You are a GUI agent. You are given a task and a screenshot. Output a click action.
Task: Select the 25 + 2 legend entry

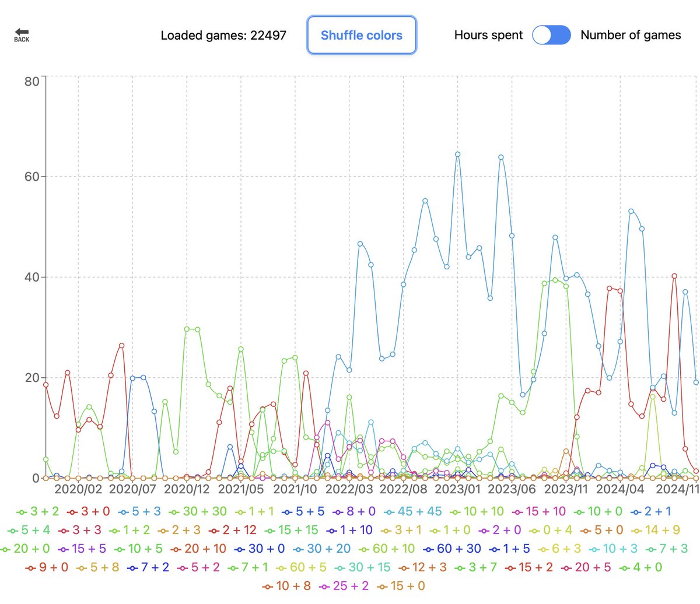pyautogui.click(x=344, y=585)
